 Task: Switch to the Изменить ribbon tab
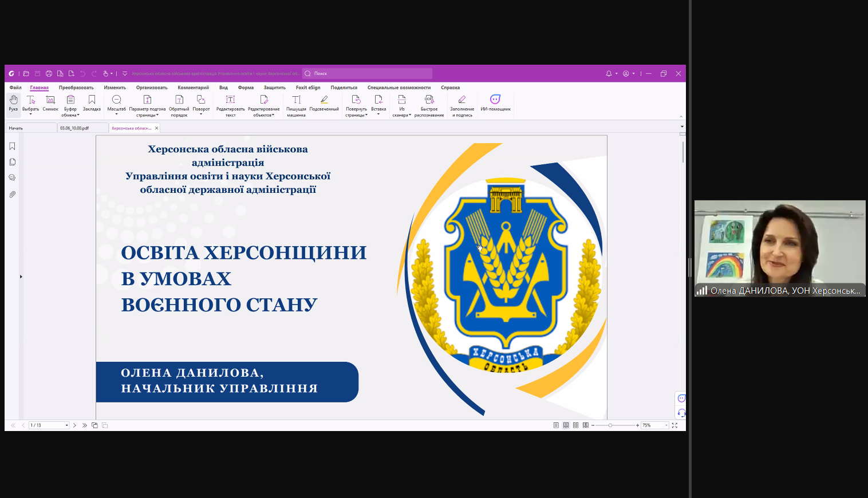(115, 88)
